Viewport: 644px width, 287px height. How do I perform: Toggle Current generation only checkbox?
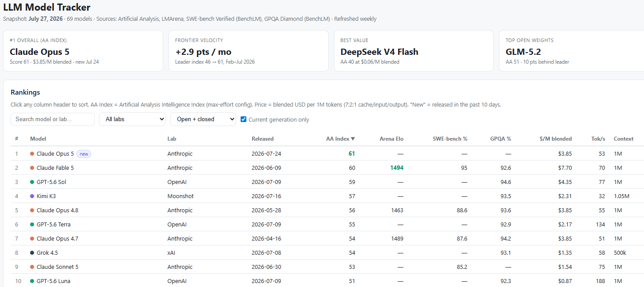pos(243,119)
